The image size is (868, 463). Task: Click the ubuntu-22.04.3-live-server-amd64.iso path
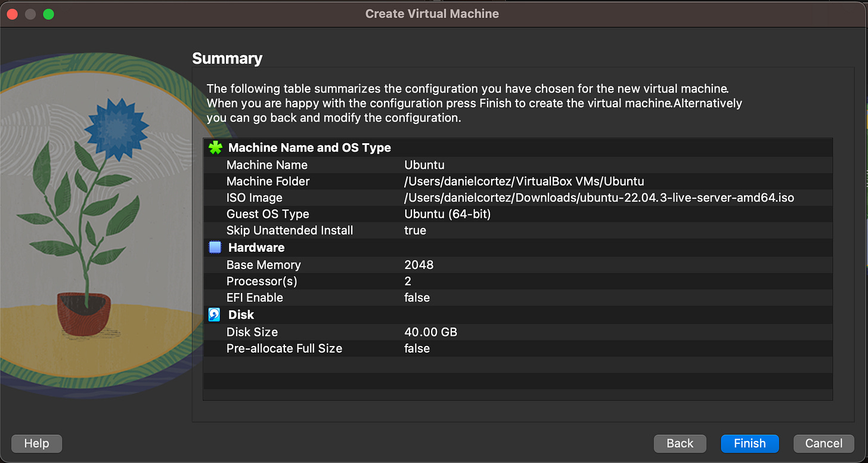click(x=599, y=197)
